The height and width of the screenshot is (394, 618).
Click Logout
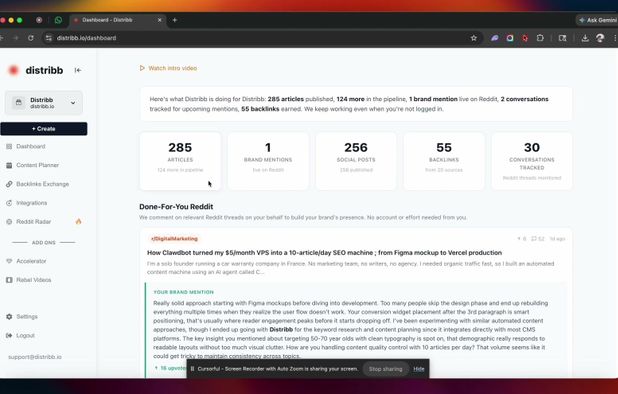point(25,336)
